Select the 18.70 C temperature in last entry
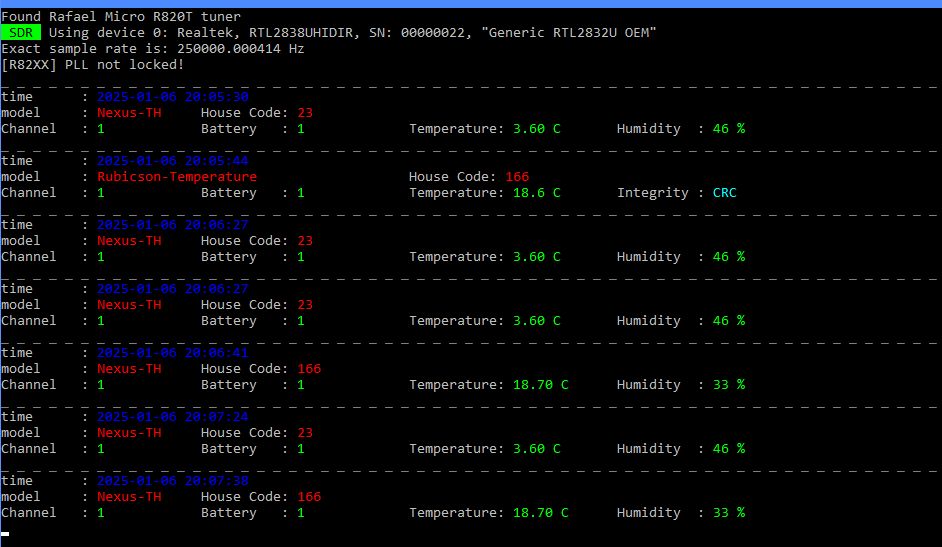The image size is (942, 547). [x=540, y=513]
